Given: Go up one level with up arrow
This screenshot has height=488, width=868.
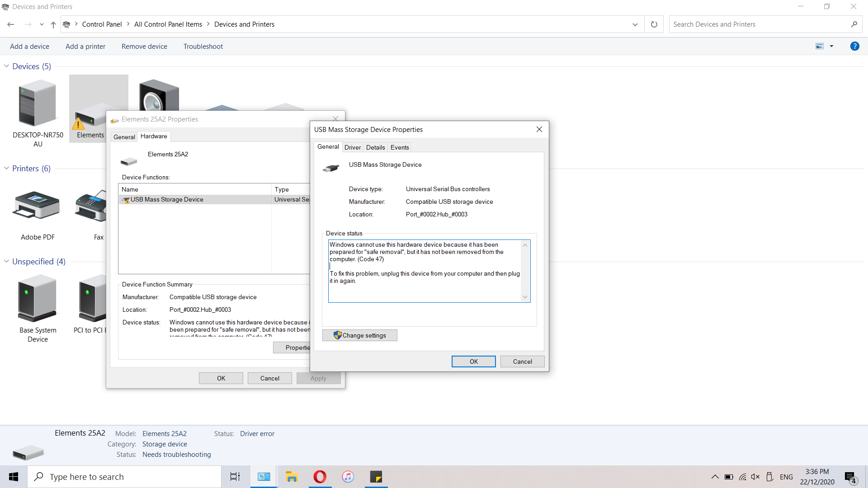Looking at the screenshot, I should [x=53, y=24].
